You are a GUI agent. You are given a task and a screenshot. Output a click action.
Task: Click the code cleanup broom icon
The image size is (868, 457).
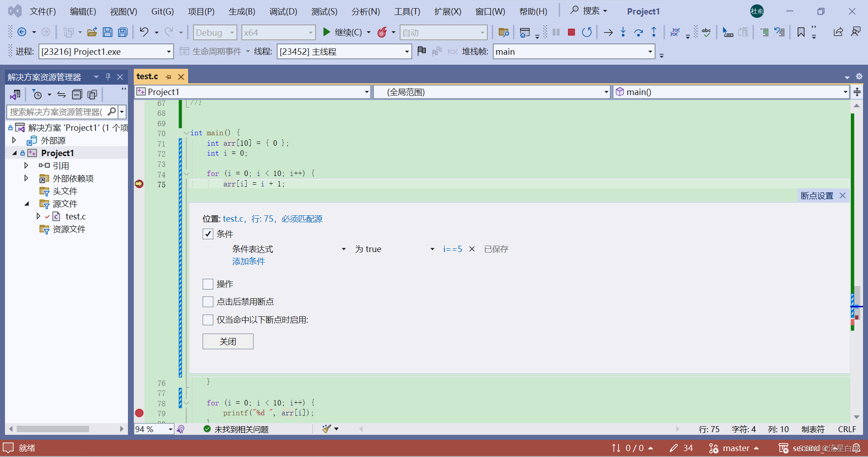tap(326, 428)
